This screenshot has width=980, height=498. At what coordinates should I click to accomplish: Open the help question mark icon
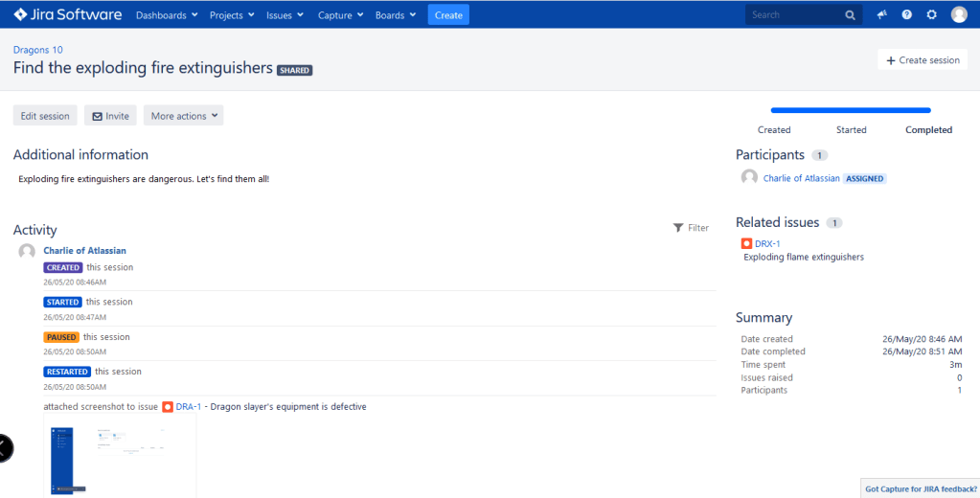point(906,15)
